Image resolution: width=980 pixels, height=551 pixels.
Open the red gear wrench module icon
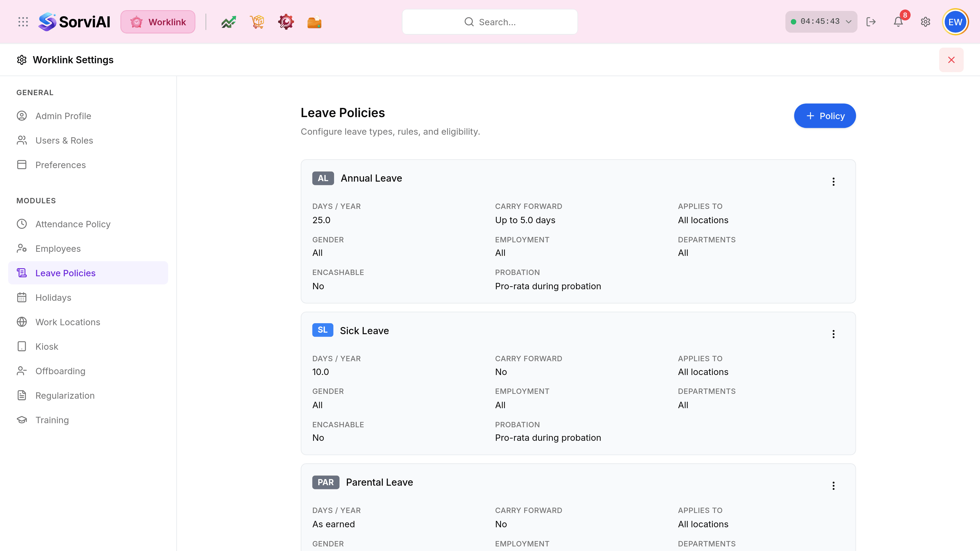point(286,22)
